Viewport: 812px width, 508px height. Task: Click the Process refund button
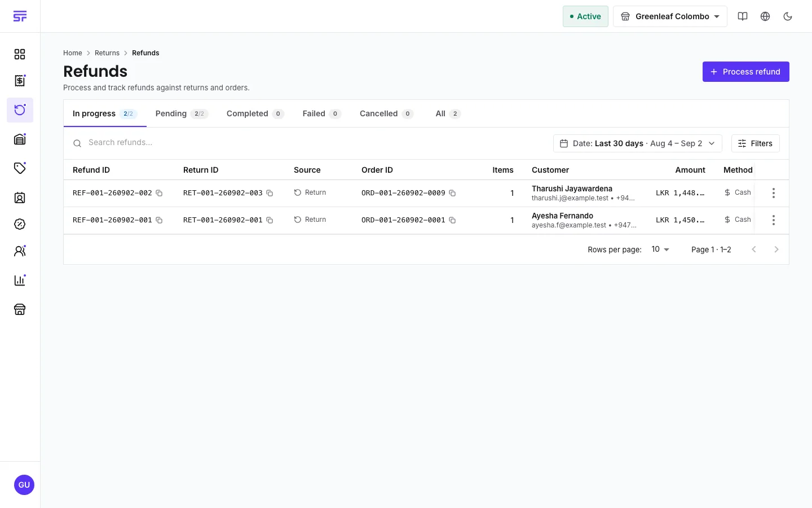pyautogui.click(x=745, y=72)
